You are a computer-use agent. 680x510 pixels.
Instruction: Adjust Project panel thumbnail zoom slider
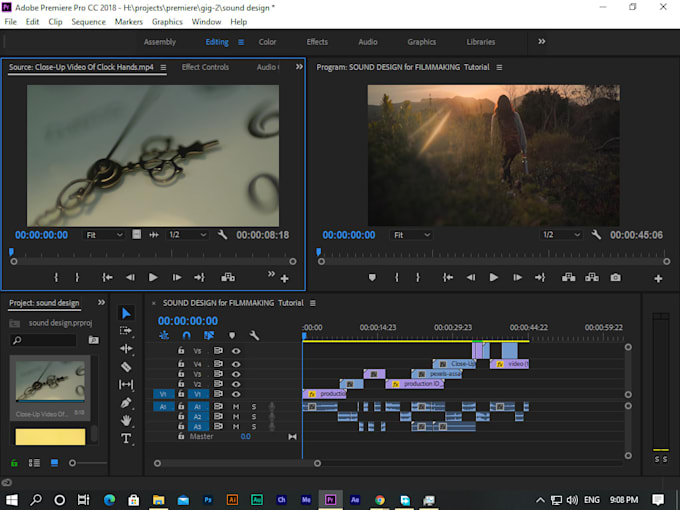72,463
